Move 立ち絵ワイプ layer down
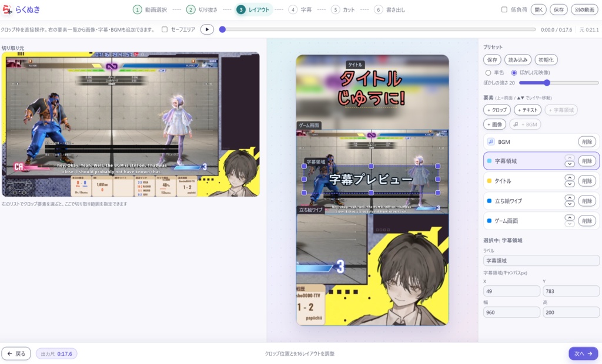Image resolution: width=602 pixels, height=364 pixels. tap(570, 204)
